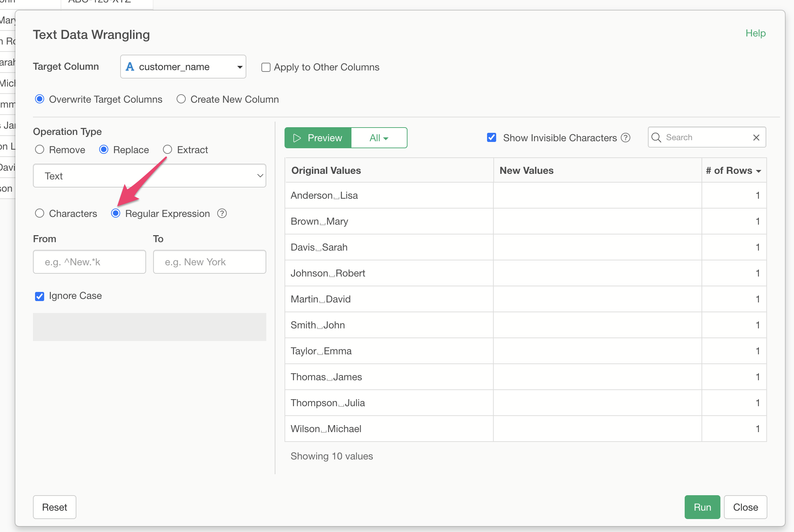794x532 pixels.
Task: Click the green Run button
Action: coord(702,507)
